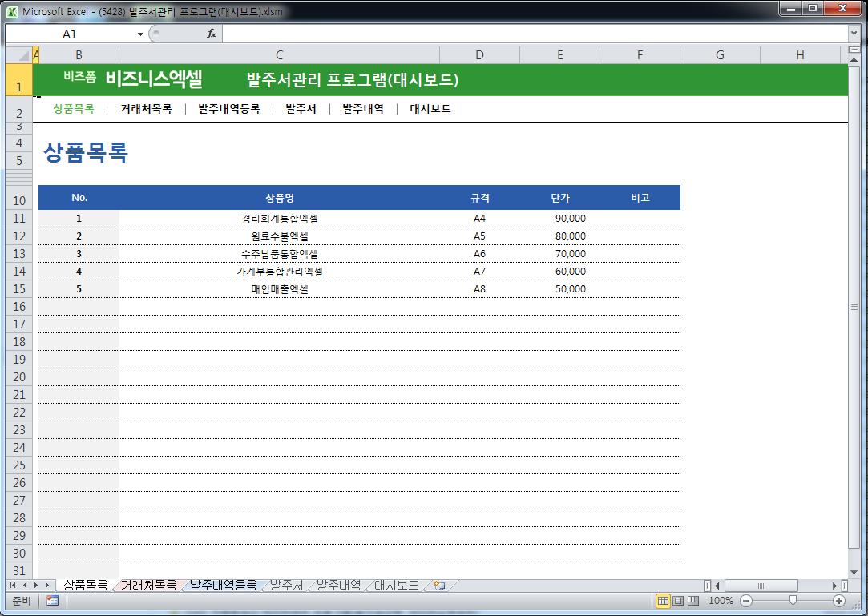Open the 발주내역 navigation link
The height and width of the screenshot is (616, 868).
pyautogui.click(x=363, y=108)
